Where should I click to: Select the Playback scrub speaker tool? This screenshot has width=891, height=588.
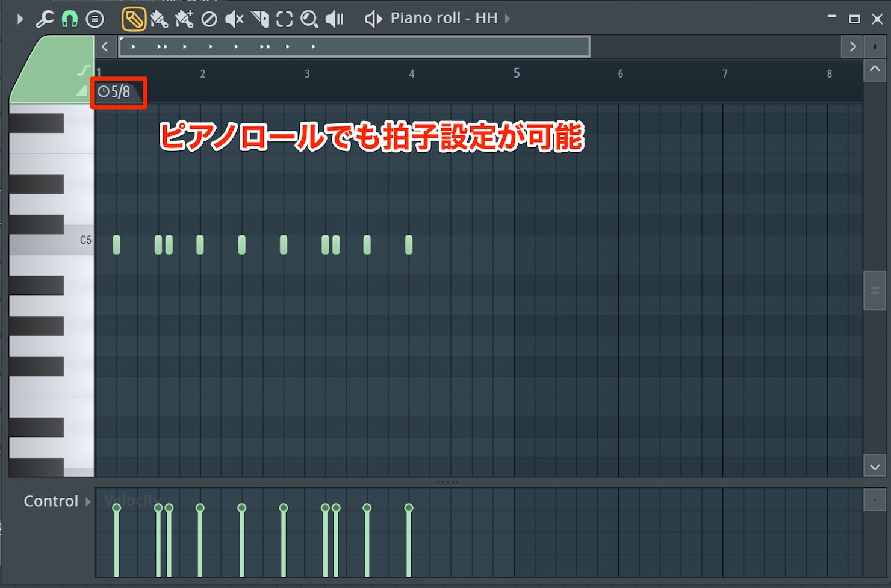click(x=335, y=19)
